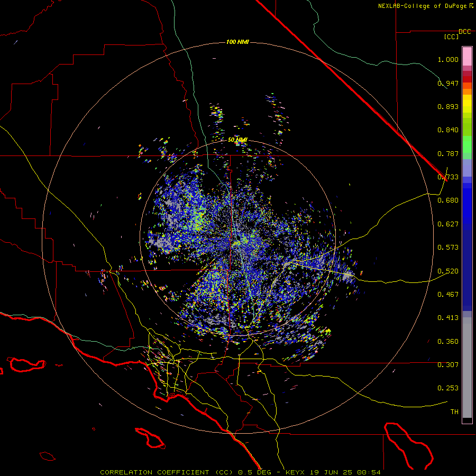Click the 100 NMI range ring label
Viewport: 476px width, 476px height.
(x=237, y=42)
